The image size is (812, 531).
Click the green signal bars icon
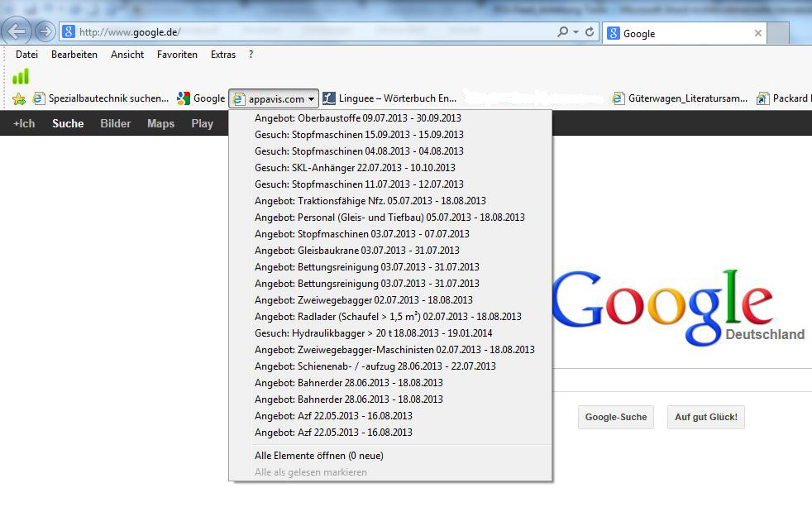coord(21,76)
